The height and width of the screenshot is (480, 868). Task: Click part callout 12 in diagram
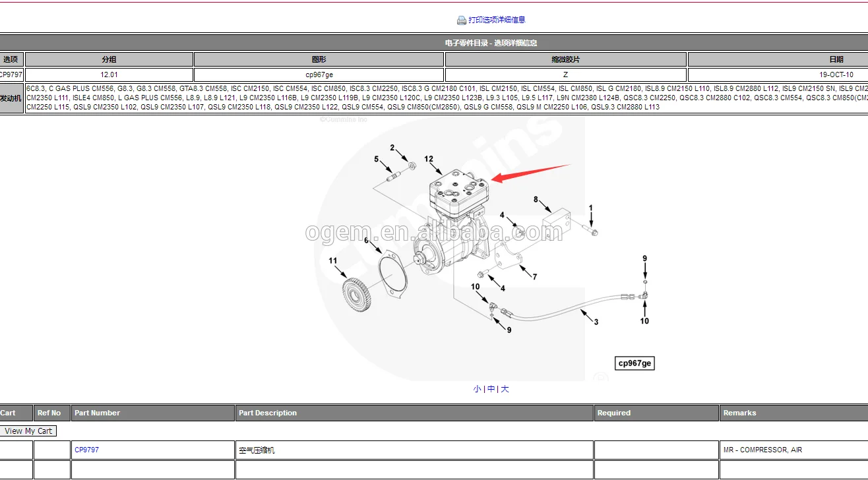point(429,159)
